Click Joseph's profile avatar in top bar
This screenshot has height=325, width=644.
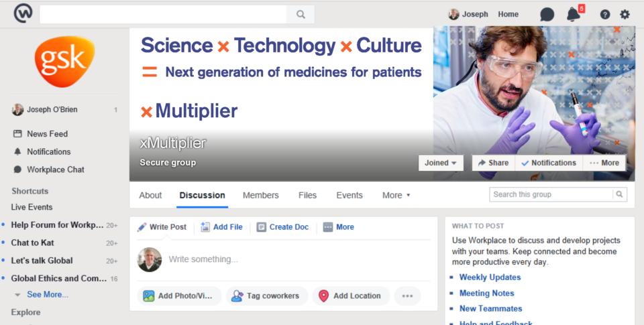(453, 14)
